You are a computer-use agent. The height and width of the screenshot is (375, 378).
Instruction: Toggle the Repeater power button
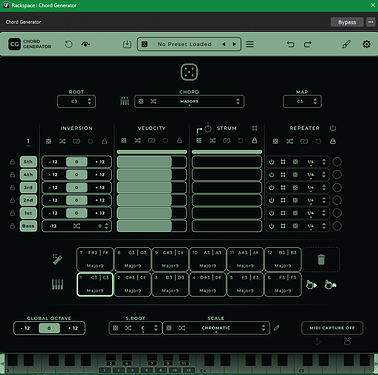[333, 128]
